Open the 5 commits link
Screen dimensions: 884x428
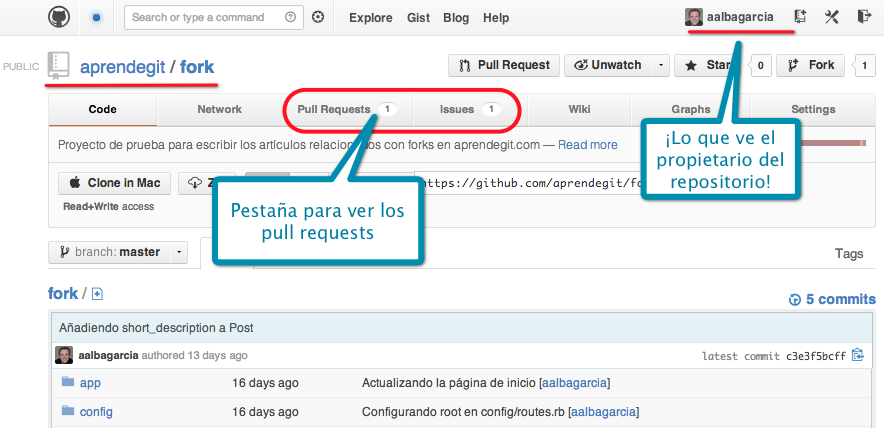pyautogui.click(x=832, y=298)
